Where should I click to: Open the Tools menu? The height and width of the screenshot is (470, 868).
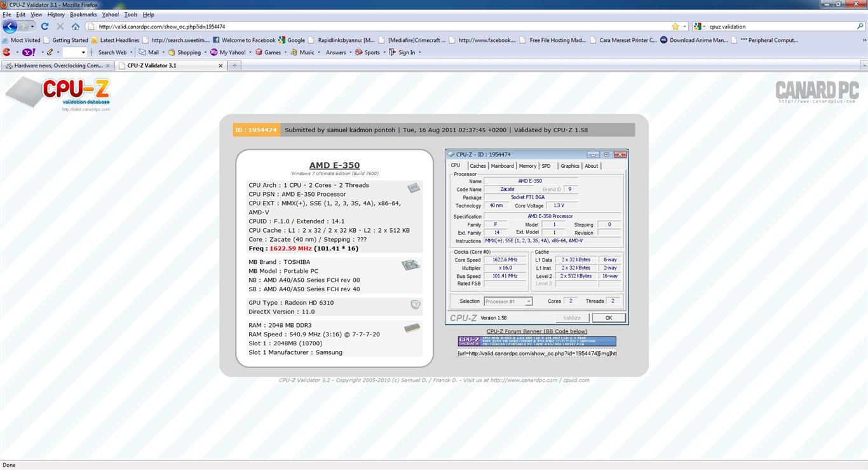[x=131, y=14]
